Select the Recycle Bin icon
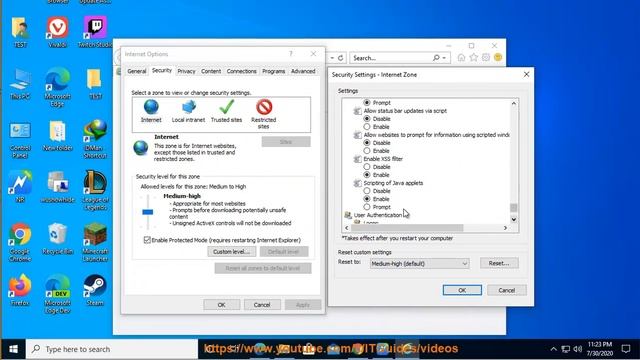The image size is (640, 360). click(58, 239)
